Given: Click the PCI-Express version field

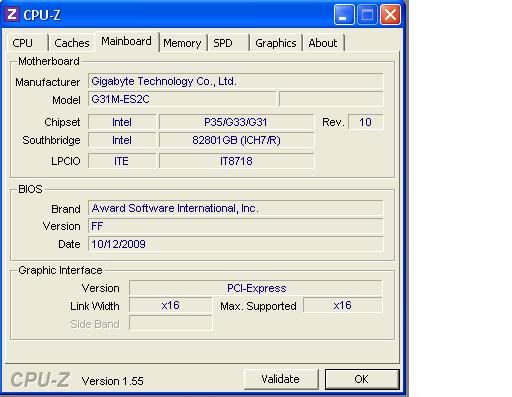Looking at the screenshot, I should (x=256, y=288).
